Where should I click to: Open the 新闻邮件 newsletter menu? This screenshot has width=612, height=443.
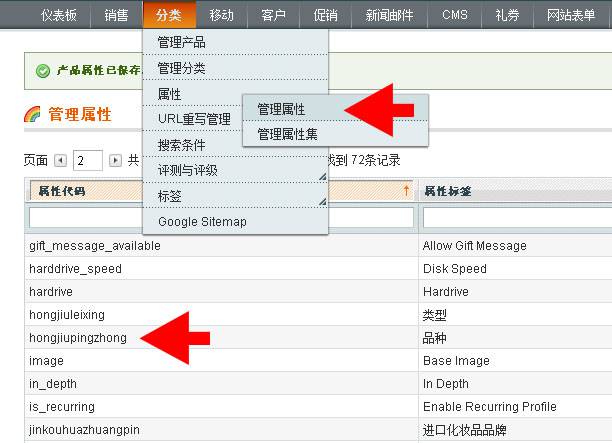(389, 15)
